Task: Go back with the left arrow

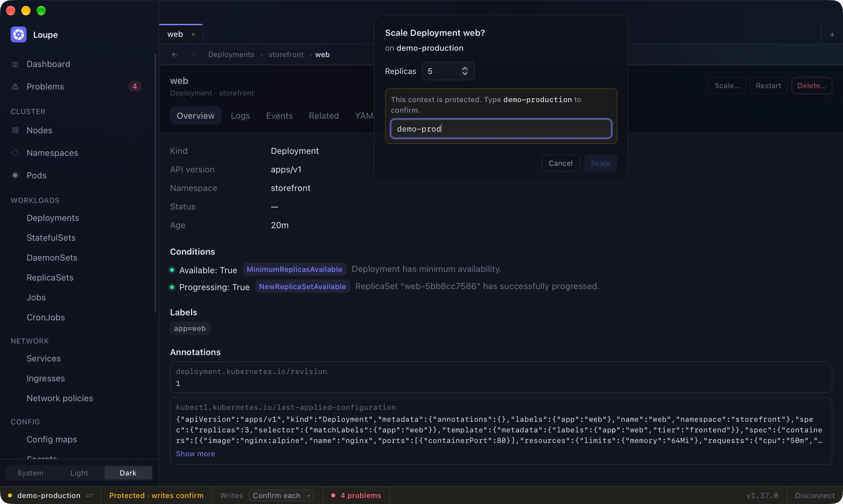Action: pos(175,54)
